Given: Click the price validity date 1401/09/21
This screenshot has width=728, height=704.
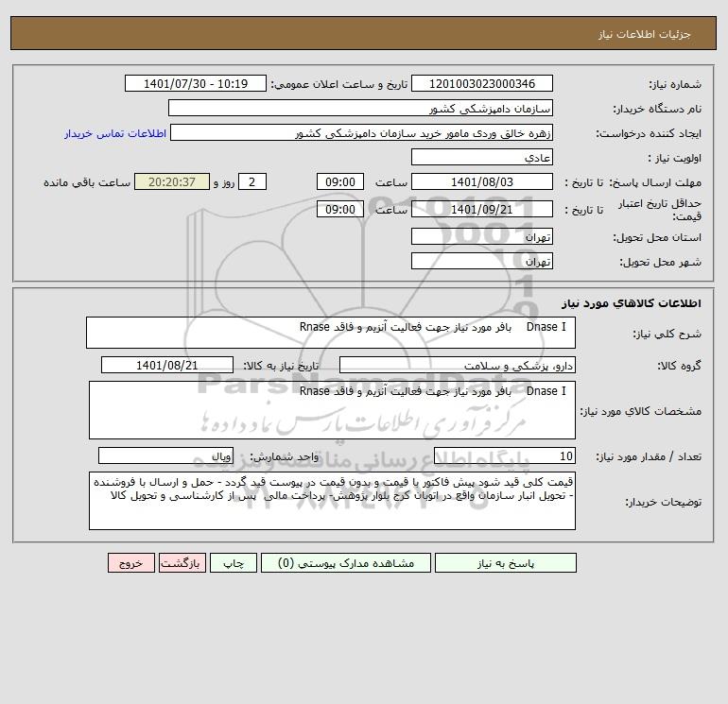Looking at the screenshot, I should pos(482,209).
